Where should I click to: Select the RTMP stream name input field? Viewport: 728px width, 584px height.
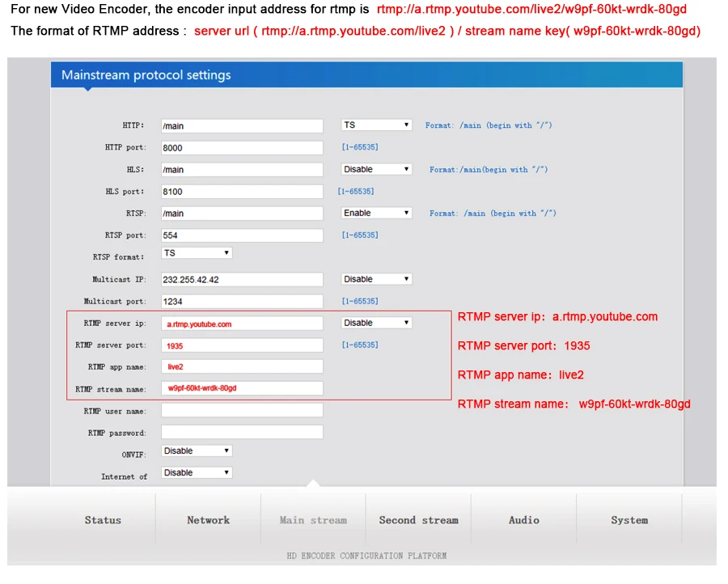[242, 388]
